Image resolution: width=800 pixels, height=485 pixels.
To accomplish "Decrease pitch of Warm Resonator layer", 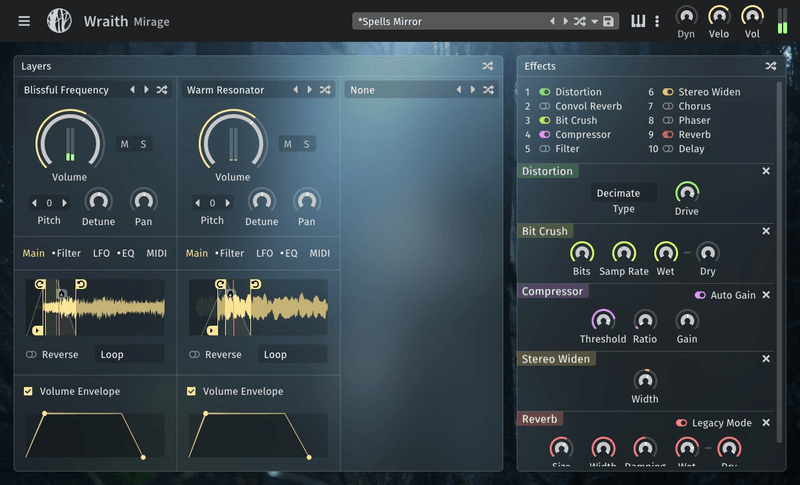I will [197, 203].
